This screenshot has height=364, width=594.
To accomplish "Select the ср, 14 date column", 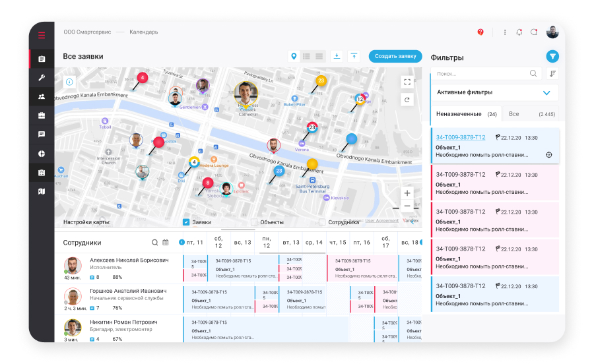I will [314, 243].
